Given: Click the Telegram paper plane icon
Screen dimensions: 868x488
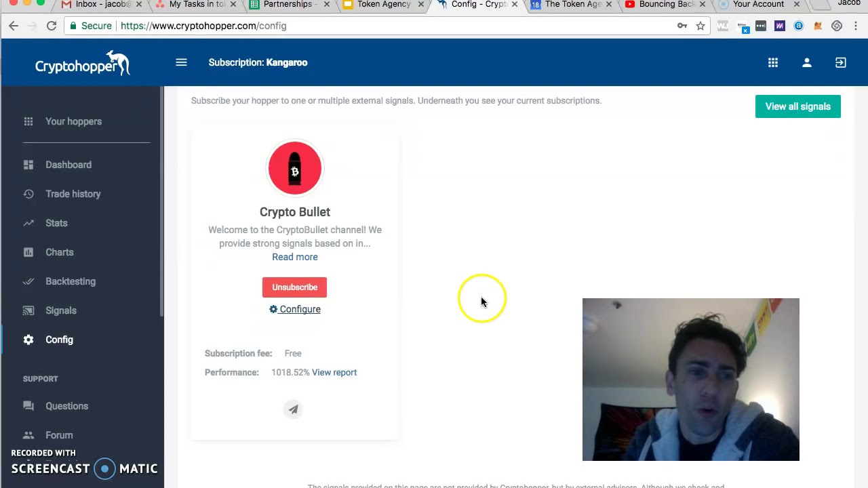Looking at the screenshot, I should 293,409.
